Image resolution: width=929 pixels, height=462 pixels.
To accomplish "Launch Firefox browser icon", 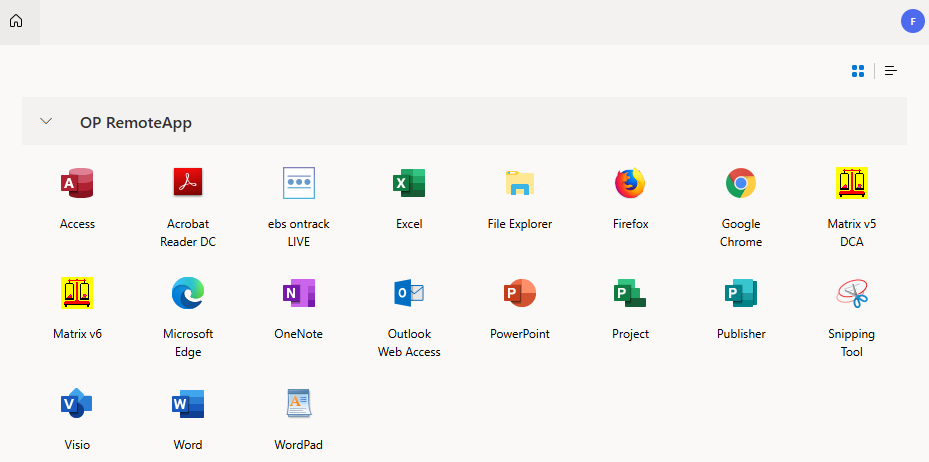I will click(630, 183).
